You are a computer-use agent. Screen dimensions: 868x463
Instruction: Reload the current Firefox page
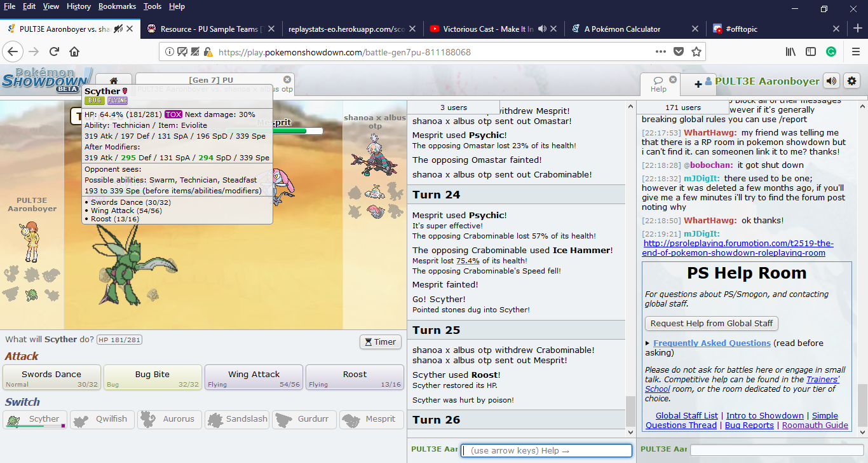point(55,52)
